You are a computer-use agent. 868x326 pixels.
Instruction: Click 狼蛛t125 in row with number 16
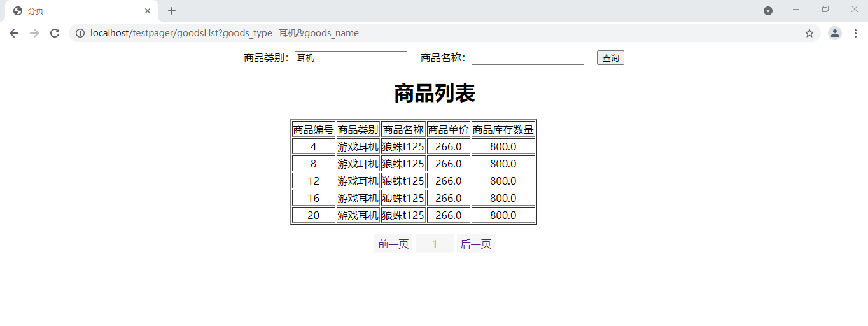click(403, 198)
